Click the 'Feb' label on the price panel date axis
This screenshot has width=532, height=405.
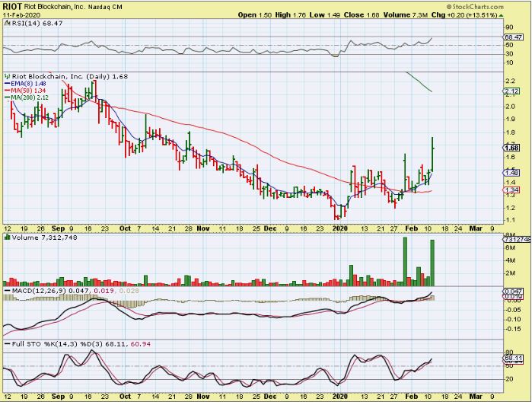[411, 228]
